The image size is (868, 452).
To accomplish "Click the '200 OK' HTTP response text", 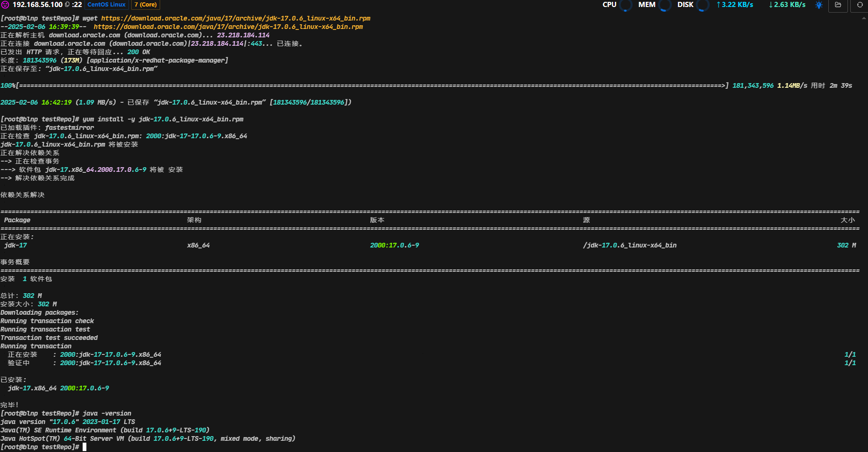I will tap(139, 52).
